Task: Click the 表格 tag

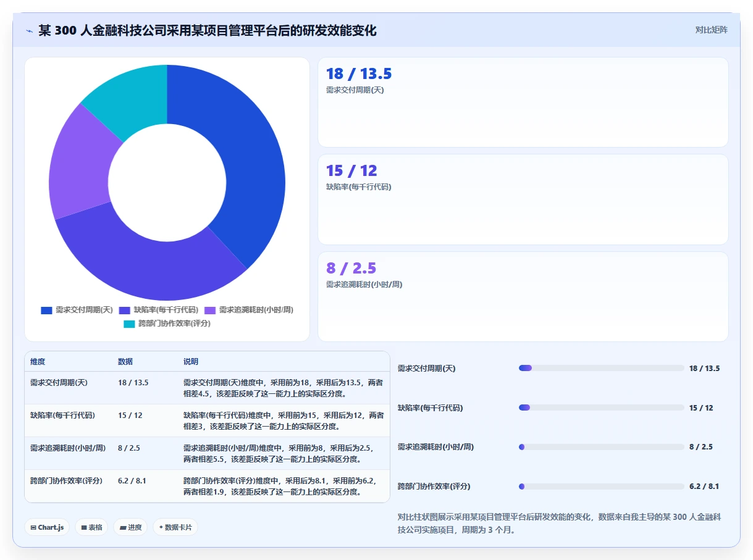Action: pos(91,527)
